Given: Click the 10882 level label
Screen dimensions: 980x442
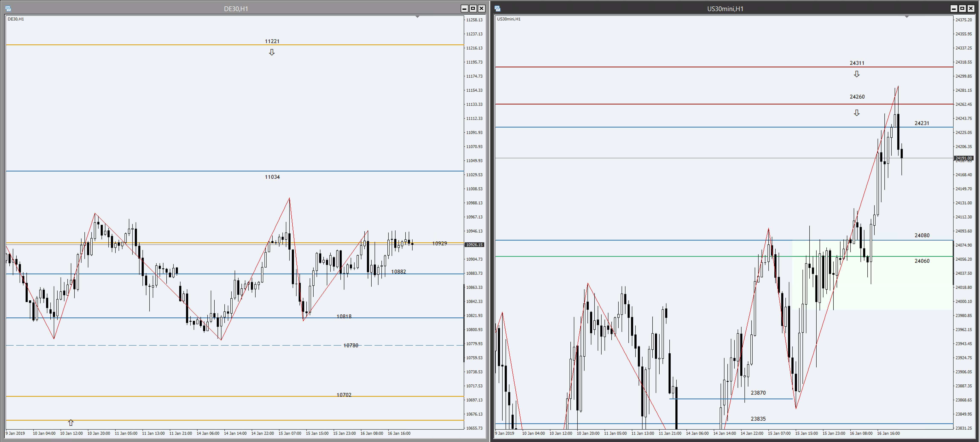Looking at the screenshot, I should coord(398,272).
